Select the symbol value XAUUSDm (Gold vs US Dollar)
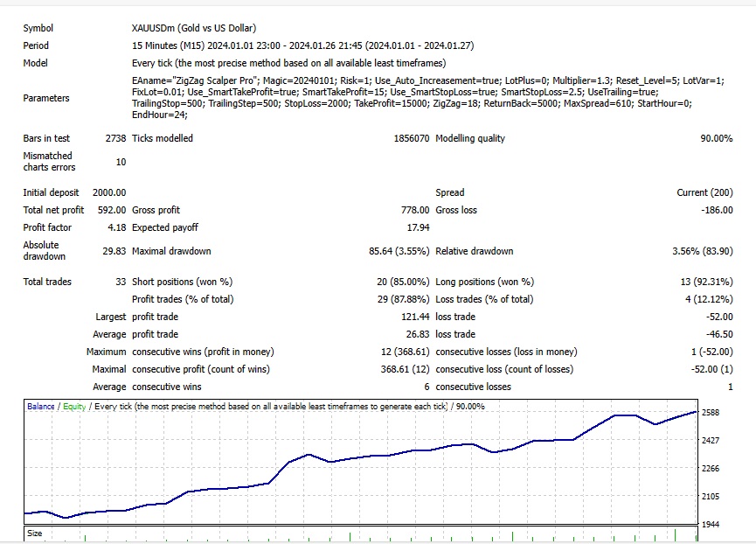Image resolution: width=756 pixels, height=544 pixels. (194, 29)
